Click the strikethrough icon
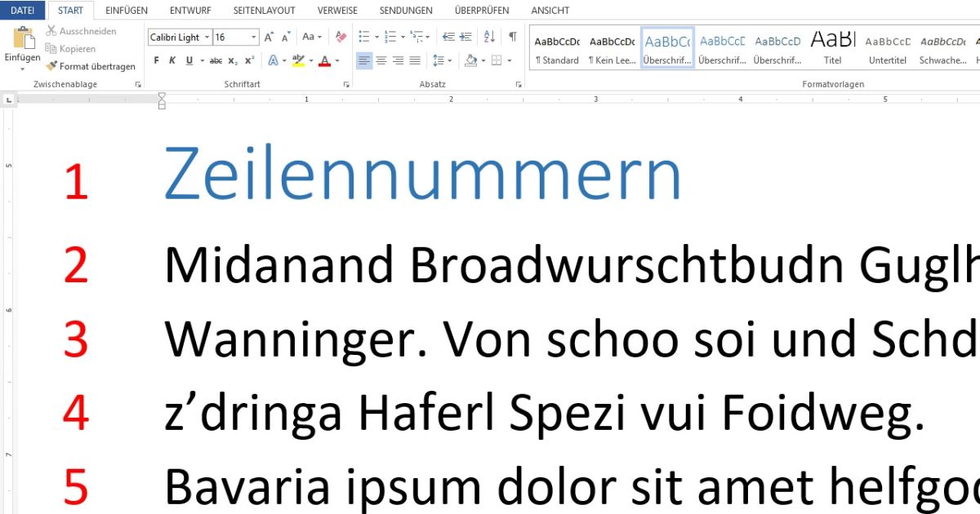 tap(217, 60)
